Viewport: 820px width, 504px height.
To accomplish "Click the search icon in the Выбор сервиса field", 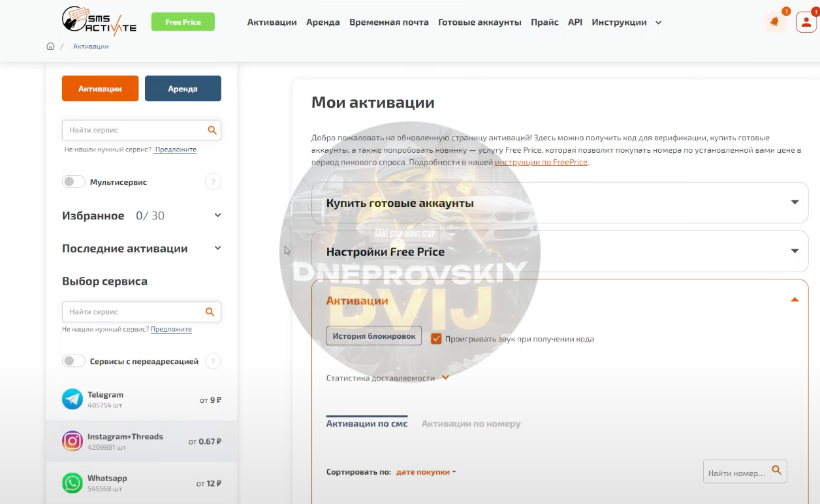I will [x=210, y=311].
